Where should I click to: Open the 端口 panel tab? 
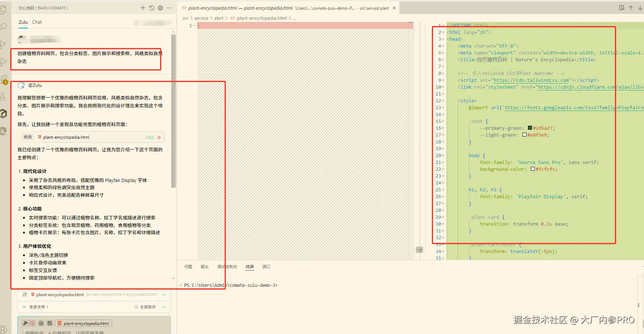(266, 267)
